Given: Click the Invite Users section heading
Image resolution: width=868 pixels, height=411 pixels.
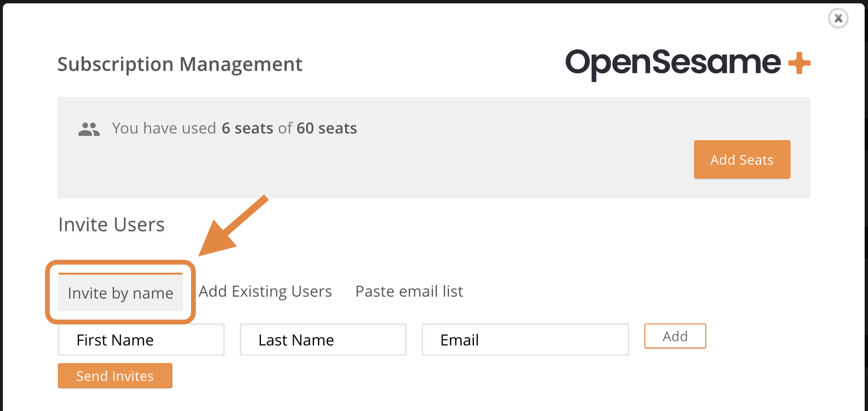Looking at the screenshot, I should coord(112,224).
